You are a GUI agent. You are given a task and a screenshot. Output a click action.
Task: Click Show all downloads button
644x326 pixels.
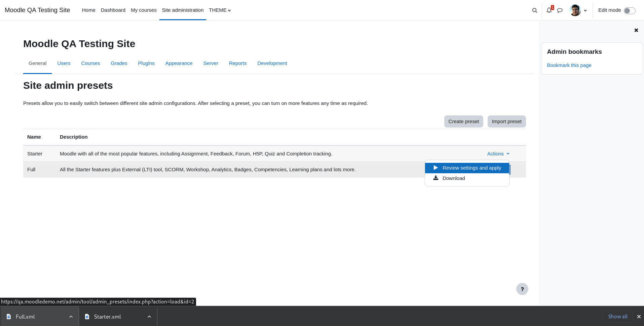pos(618,317)
